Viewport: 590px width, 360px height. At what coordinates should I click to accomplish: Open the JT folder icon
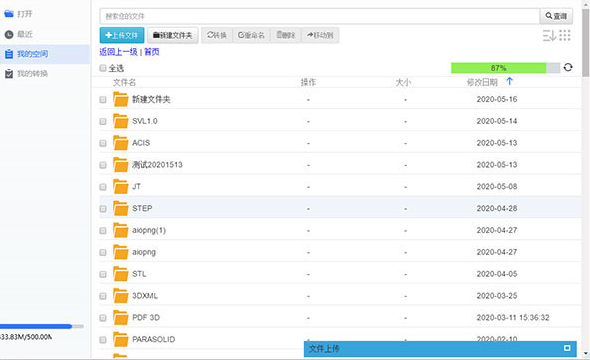point(121,187)
